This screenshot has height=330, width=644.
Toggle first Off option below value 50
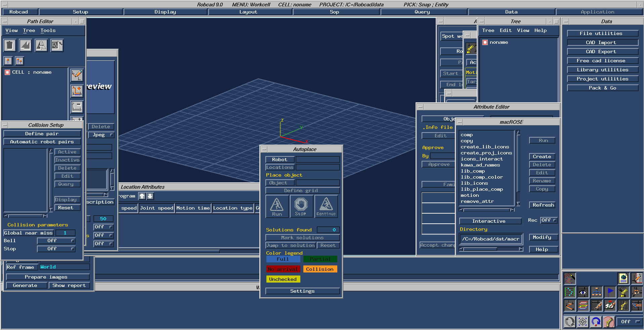tap(103, 227)
